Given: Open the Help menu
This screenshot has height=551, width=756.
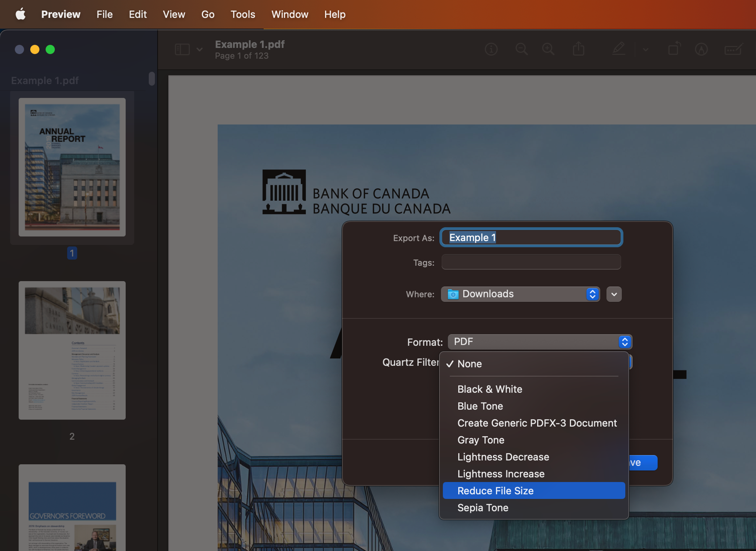Looking at the screenshot, I should pos(335,14).
